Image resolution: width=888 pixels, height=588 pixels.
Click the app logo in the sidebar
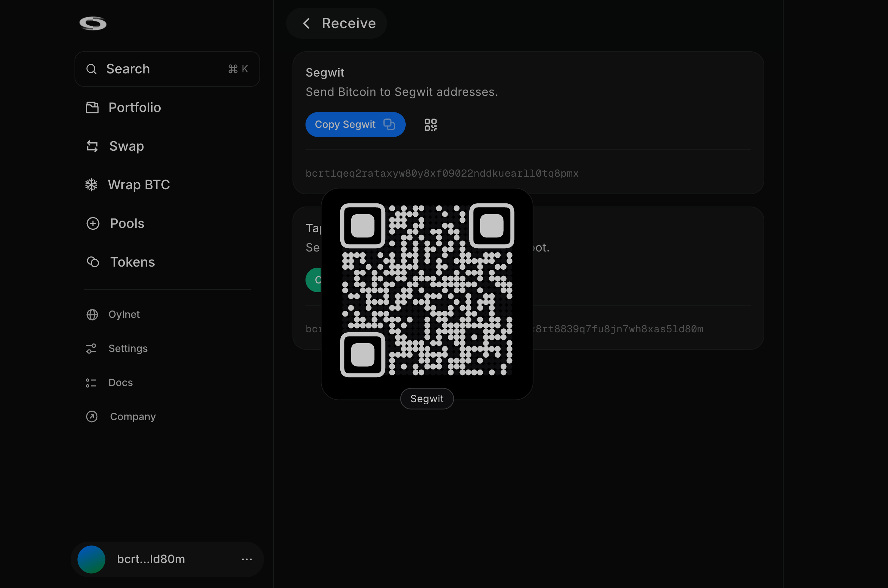point(93,23)
